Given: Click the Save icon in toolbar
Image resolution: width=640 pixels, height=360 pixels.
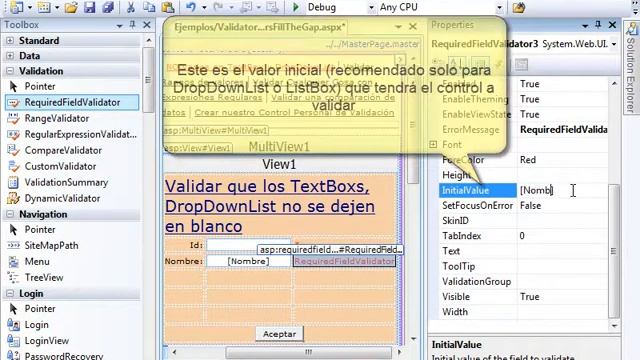Looking at the screenshot, I should (x=89, y=7).
